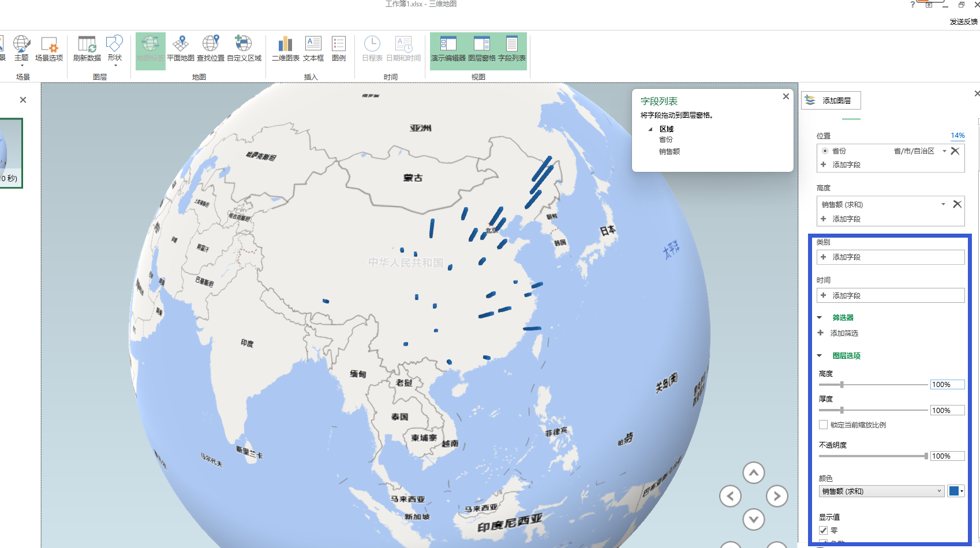
Task: Remove the 销售额 (求和) height field
Action: [957, 204]
